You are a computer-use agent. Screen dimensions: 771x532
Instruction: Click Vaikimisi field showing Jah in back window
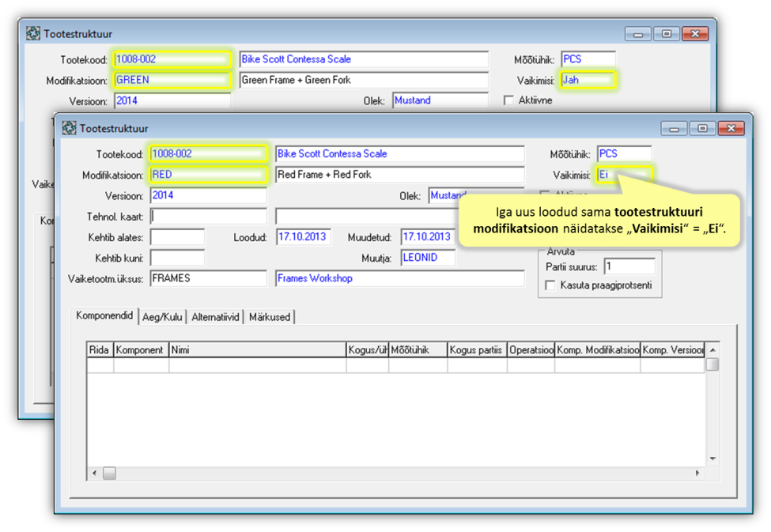(x=588, y=80)
